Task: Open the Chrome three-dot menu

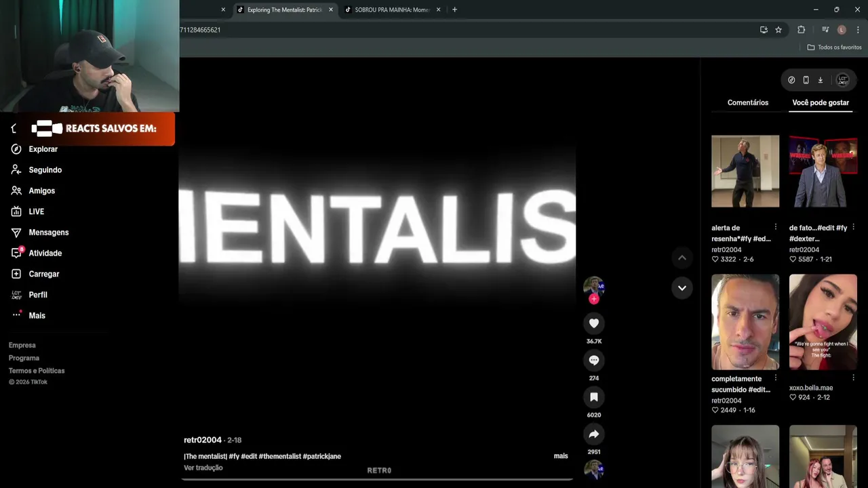Action: click(858, 30)
